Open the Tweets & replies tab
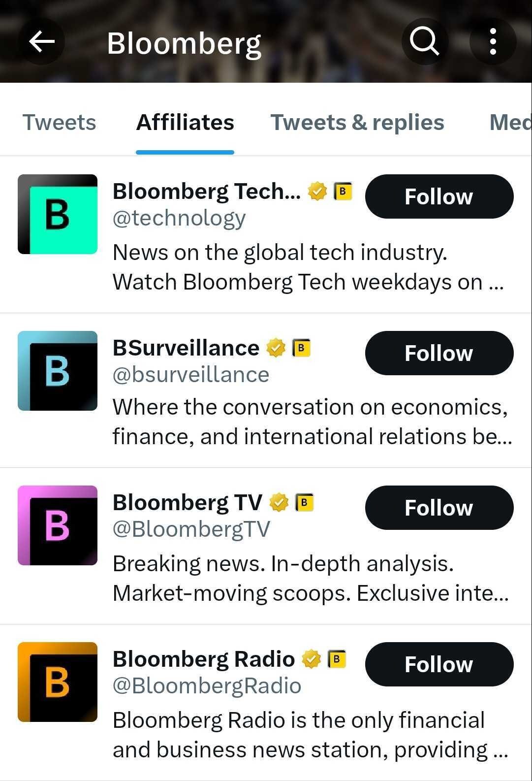The image size is (532, 781). [357, 122]
